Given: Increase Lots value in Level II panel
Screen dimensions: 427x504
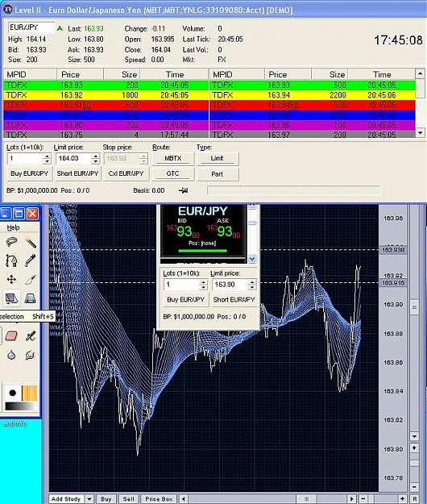Looking at the screenshot, I should [47, 156].
